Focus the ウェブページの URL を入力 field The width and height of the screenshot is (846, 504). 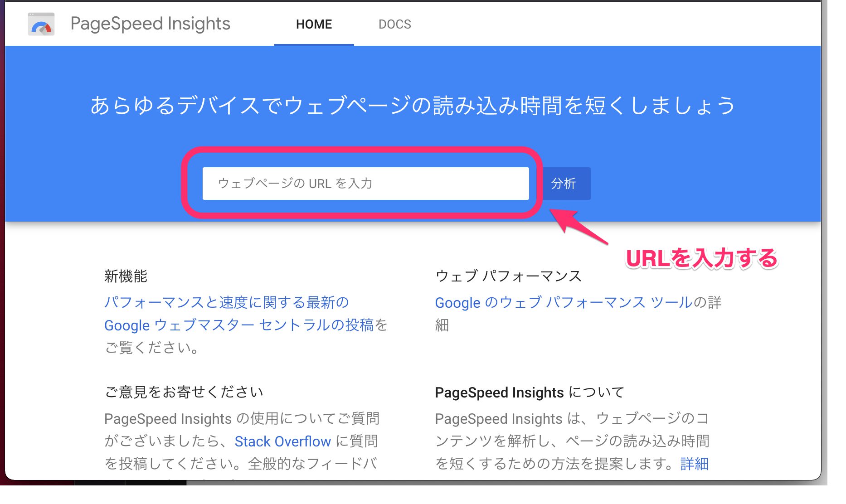365,184
